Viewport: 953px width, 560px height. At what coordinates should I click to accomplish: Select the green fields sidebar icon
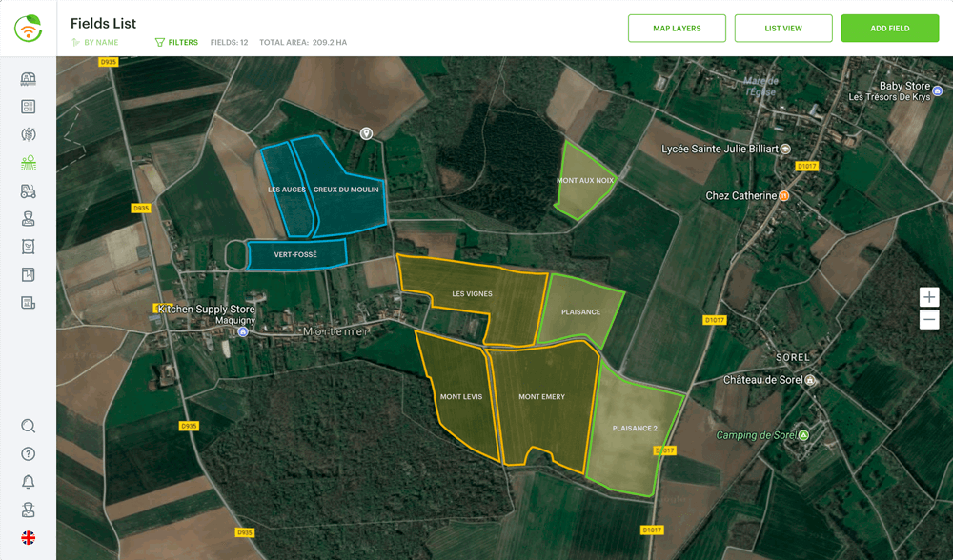pos(29,163)
